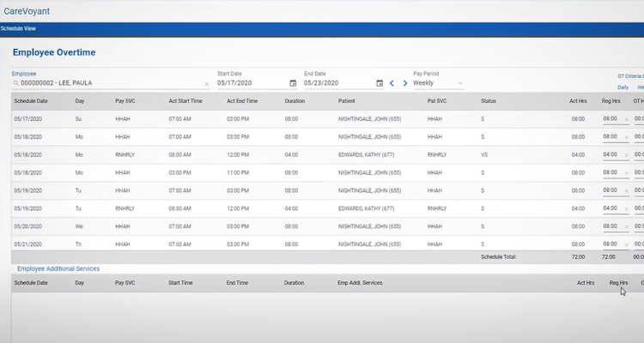Click the Su day cell
The width and height of the screenshot is (644, 343).
click(x=78, y=119)
